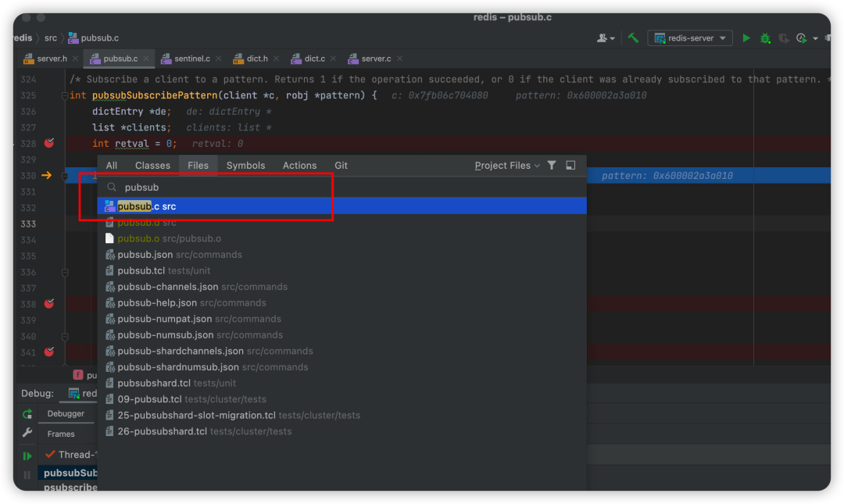The height and width of the screenshot is (504, 844).
Task: Start debugging with the bug icon
Action: (x=765, y=38)
